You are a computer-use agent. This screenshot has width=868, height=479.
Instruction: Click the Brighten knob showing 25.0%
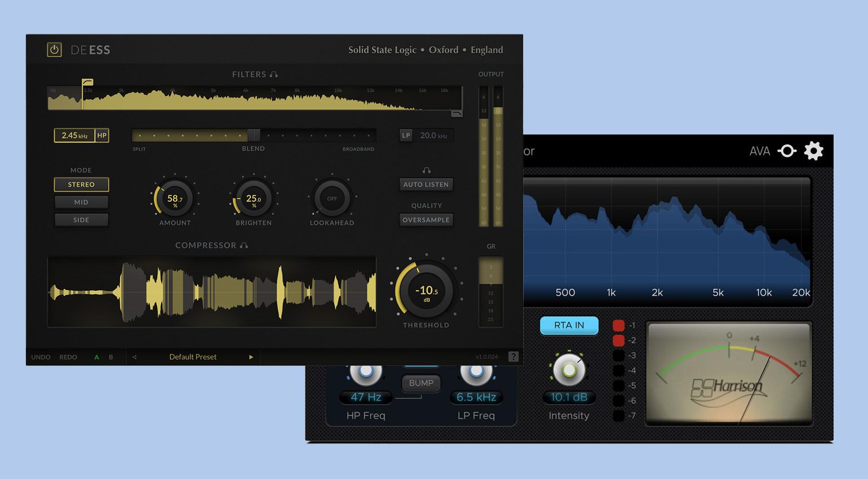point(254,198)
